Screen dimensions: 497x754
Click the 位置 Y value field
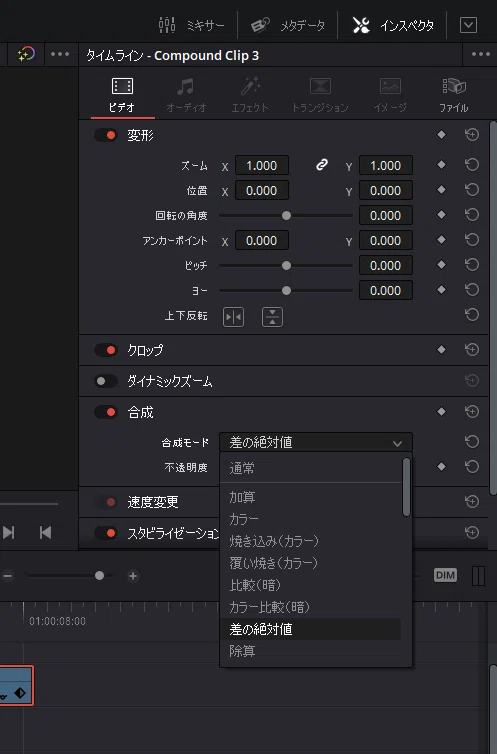(x=385, y=190)
